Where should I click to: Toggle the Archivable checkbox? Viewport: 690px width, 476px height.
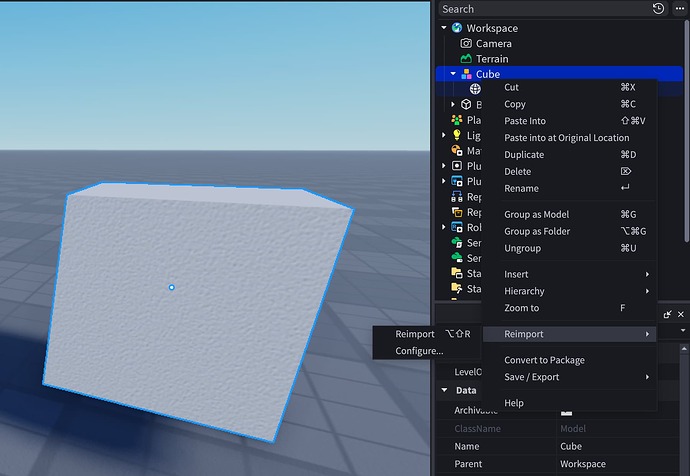pos(566,412)
